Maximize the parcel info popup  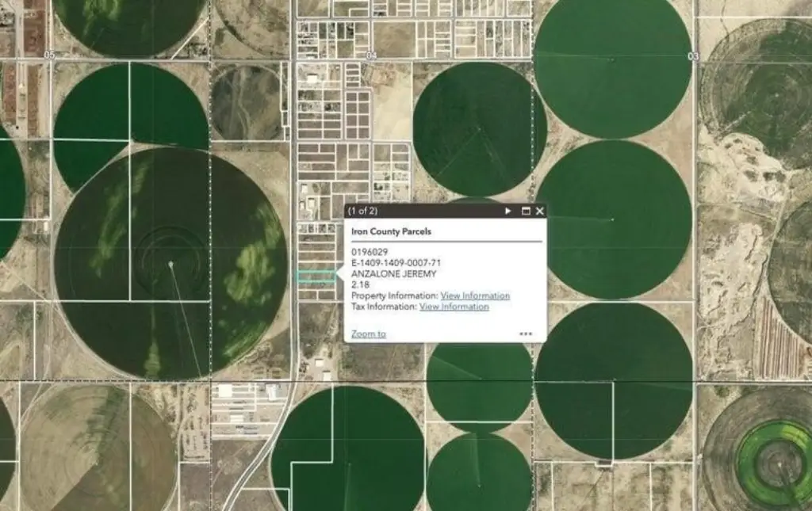pos(525,212)
